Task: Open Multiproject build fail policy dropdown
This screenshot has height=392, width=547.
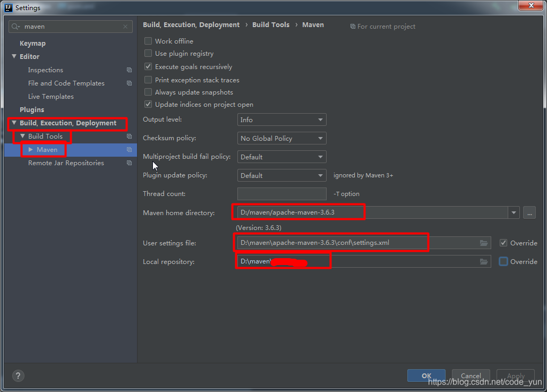Action: pos(281,157)
